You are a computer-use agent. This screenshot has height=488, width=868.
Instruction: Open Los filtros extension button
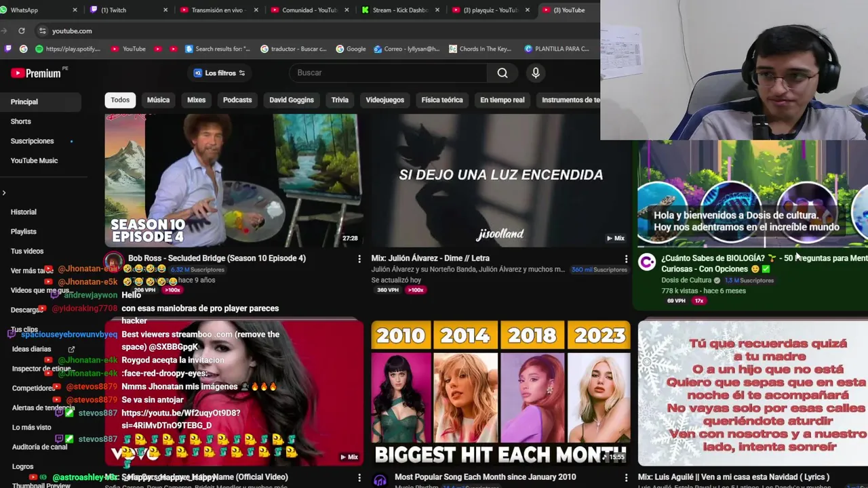click(x=219, y=73)
